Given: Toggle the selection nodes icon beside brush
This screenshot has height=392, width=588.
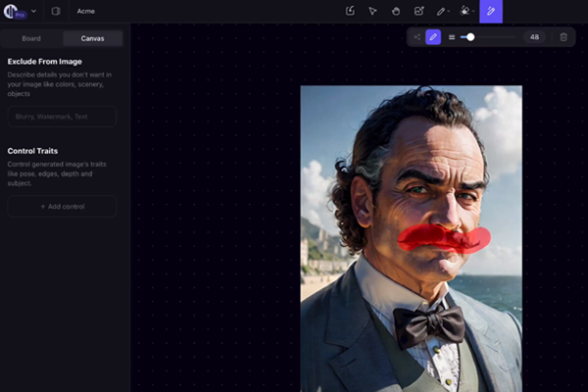Looking at the screenshot, I should pyautogui.click(x=416, y=36).
